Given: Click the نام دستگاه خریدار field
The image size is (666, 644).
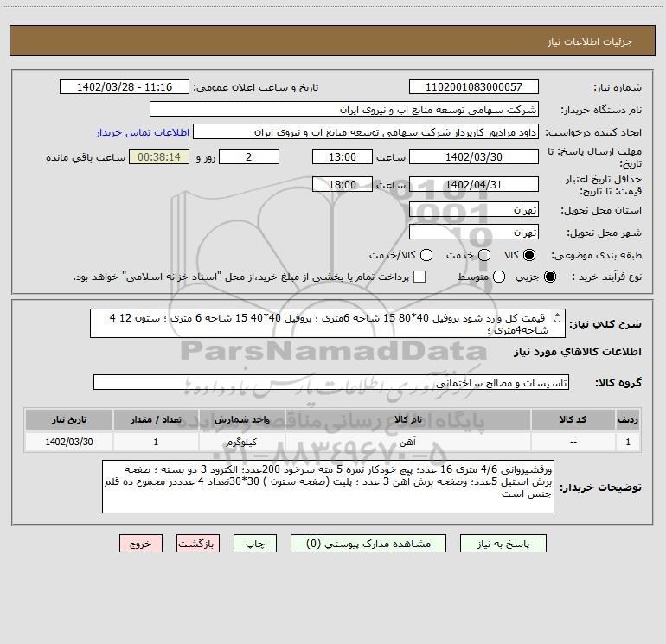Looking at the screenshot, I should 344,110.
